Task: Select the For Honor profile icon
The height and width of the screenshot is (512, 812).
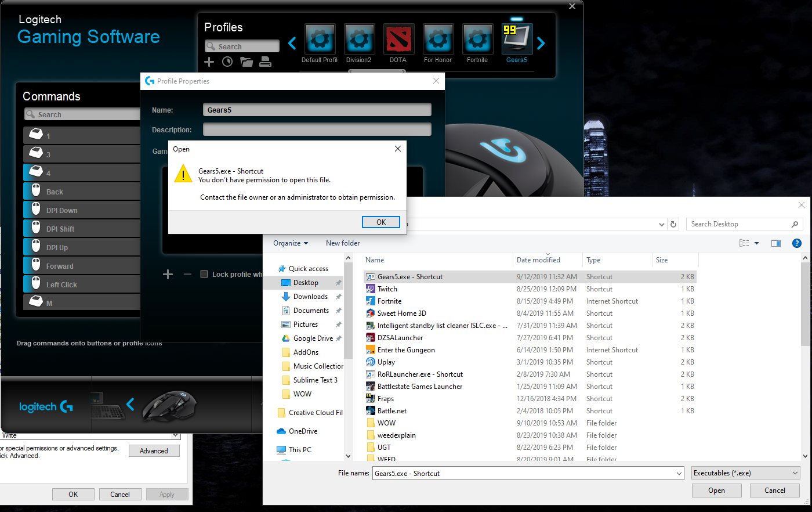Action: [438, 39]
